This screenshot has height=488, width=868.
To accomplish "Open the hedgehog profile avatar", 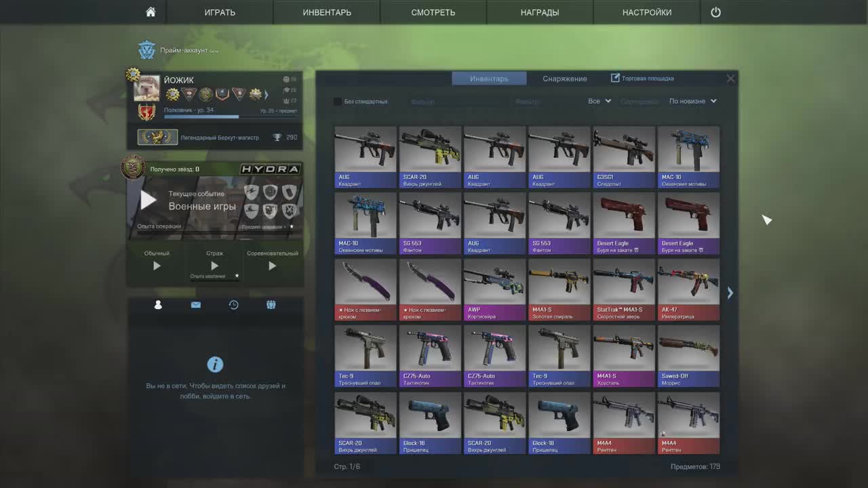I will click(146, 88).
